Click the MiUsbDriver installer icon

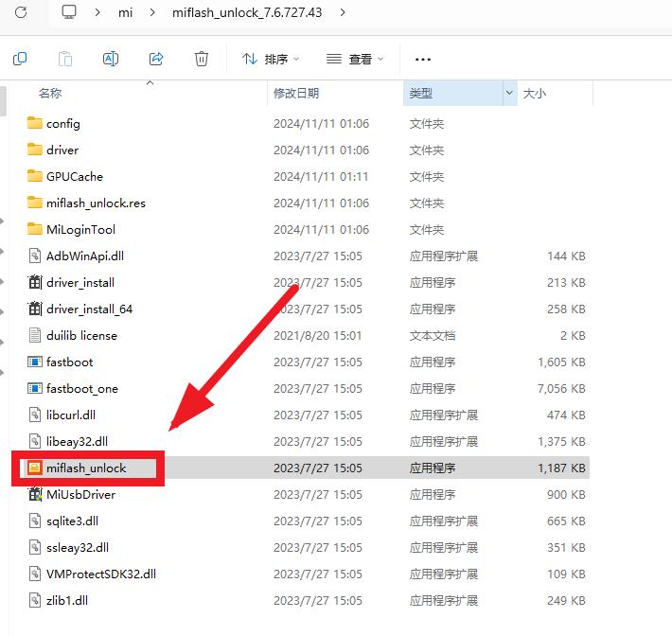click(35, 494)
